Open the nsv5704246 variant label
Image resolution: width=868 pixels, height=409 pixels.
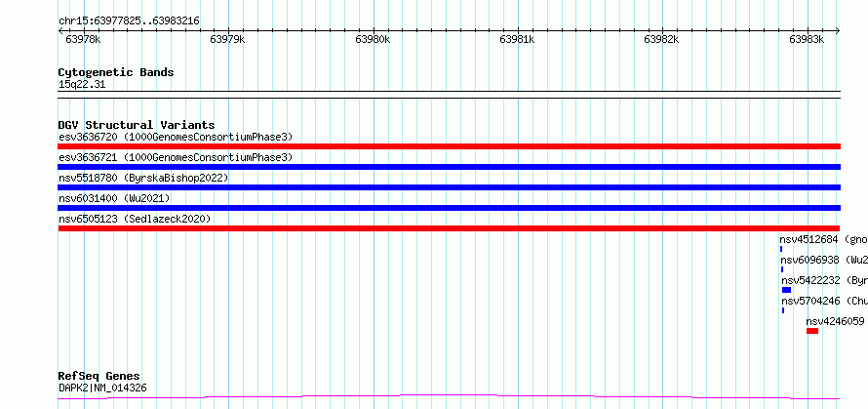[825, 301]
